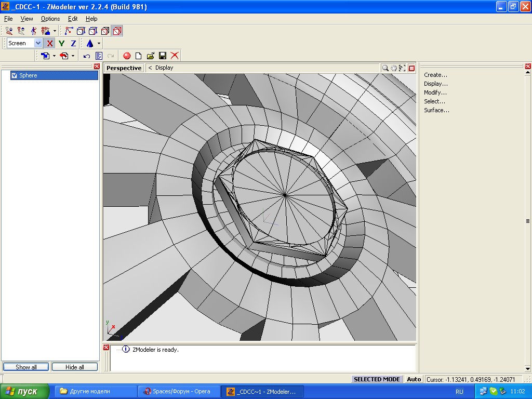Viewport: 532px width, 399px height.
Task: Click the save floppy disk icon
Action: click(x=163, y=56)
